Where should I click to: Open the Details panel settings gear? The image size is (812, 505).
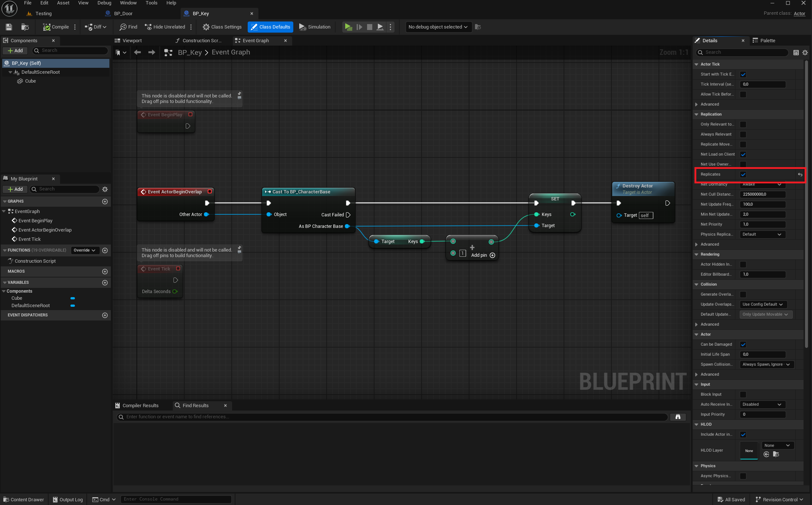(x=805, y=53)
